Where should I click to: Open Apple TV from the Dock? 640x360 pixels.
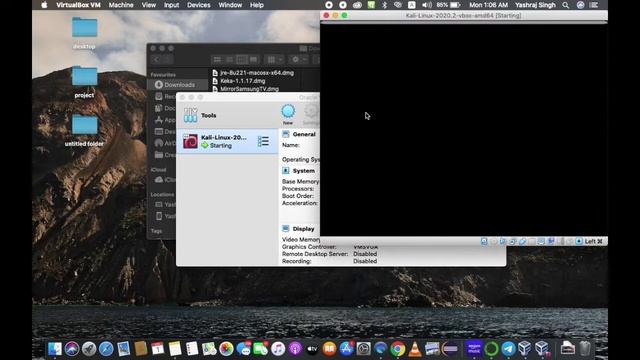coord(312,349)
